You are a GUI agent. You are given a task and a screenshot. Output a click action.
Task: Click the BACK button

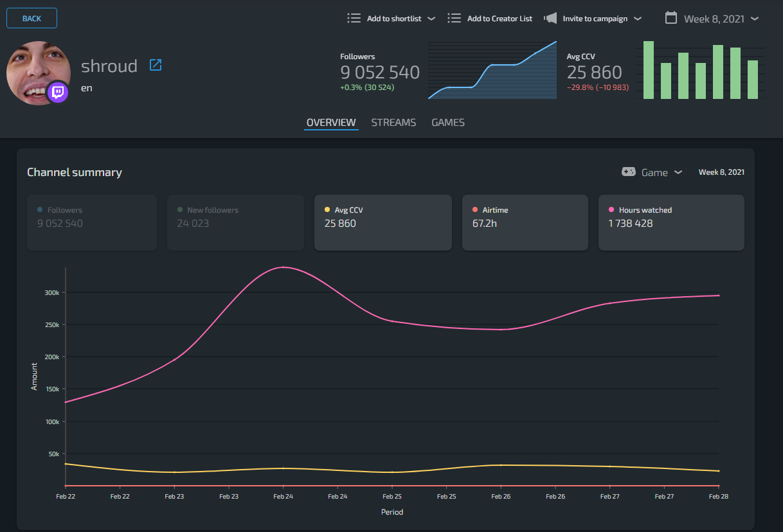pyautogui.click(x=32, y=18)
